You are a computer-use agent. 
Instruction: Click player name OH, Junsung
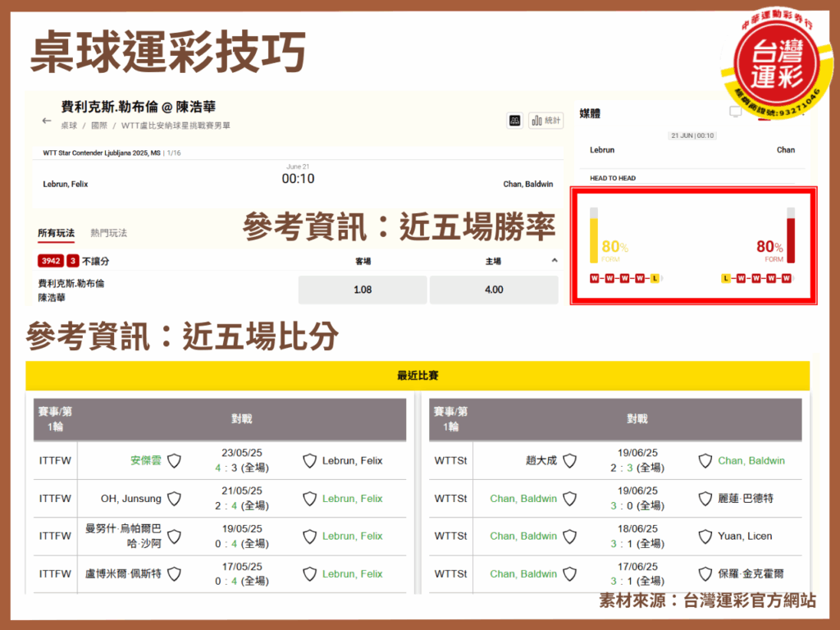coord(130,499)
